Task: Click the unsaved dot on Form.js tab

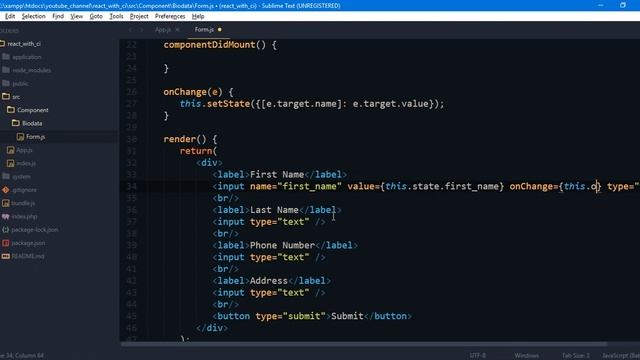Action: click(220, 30)
